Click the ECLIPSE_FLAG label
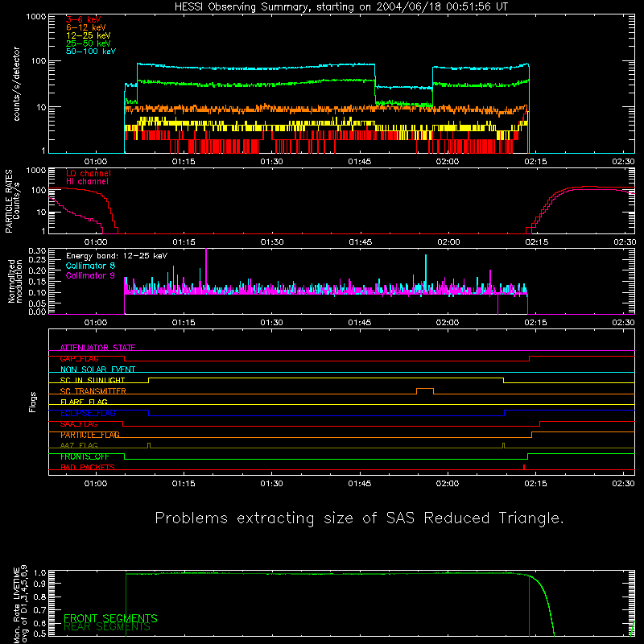The width and height of the screenshot is (644, 644). [x=88, y=413]
